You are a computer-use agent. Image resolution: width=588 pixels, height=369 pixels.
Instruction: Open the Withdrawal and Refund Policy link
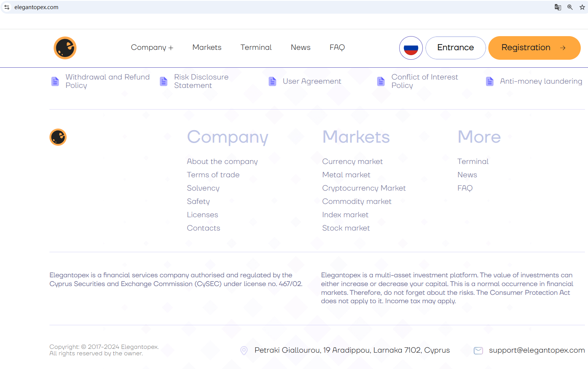click(107, 81)
